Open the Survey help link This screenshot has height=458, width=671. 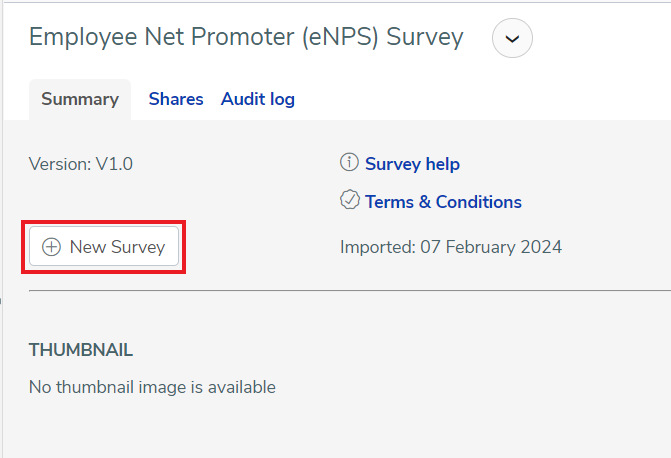(x=412, y=164)
